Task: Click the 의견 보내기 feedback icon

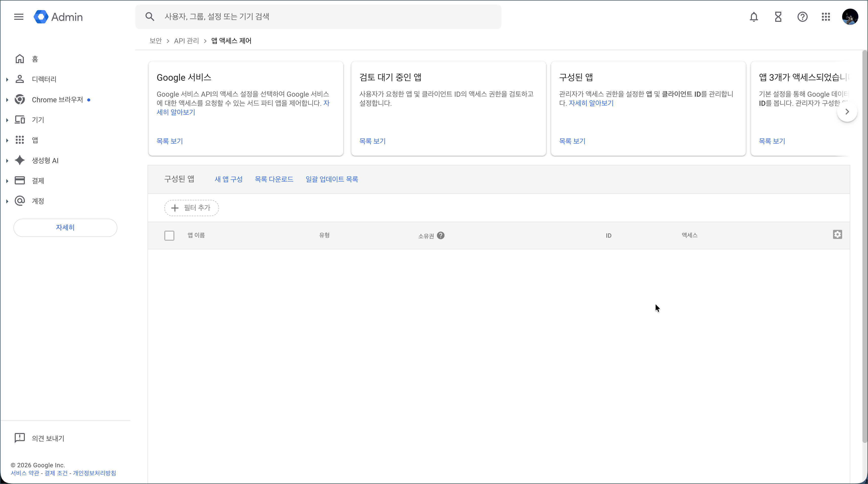Action: (20, 438)
